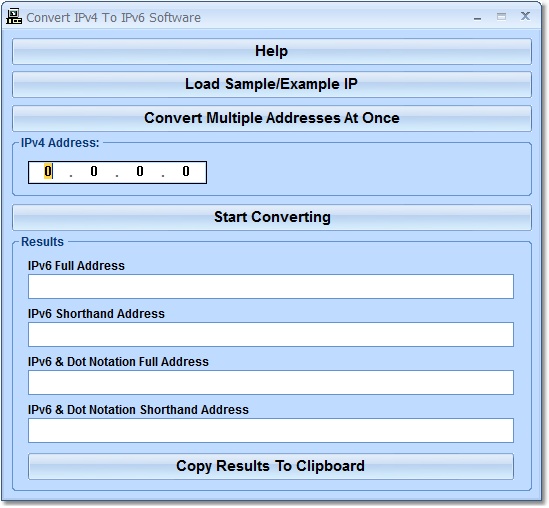
Task: Load Sample/Example IP
Action: click(272, 84)
